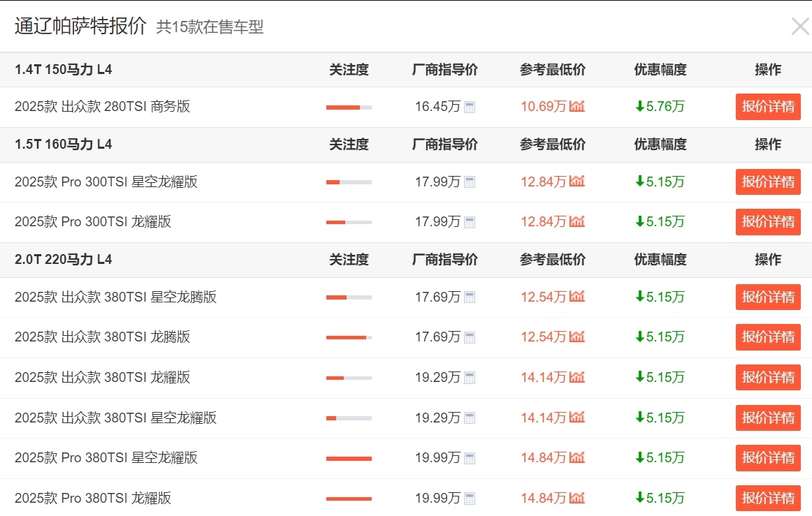The width and height of the screenshot is (812, 516).
Task: Click trend chart icon in plain Pro 380TSI 龙耀版 row
Action: point(577,497)
